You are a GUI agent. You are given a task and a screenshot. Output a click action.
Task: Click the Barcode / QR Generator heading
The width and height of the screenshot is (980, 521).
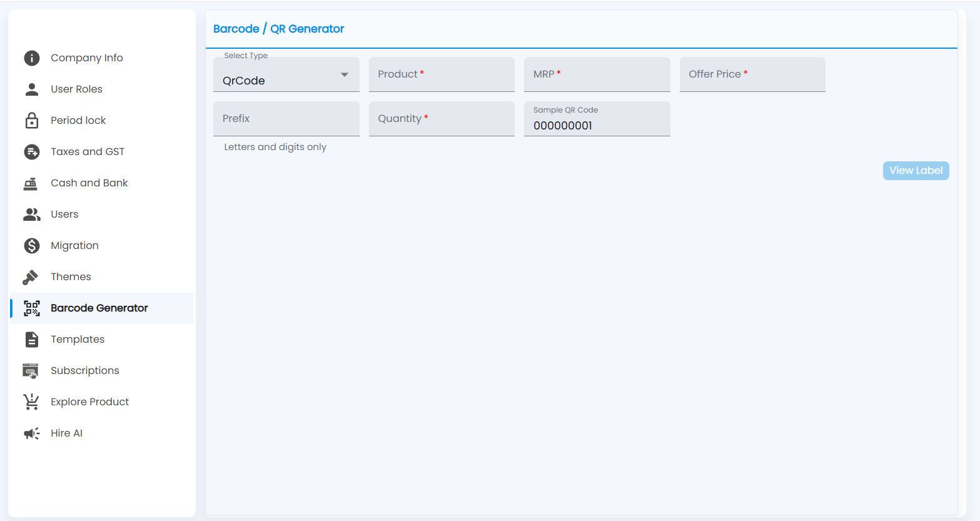279,29
